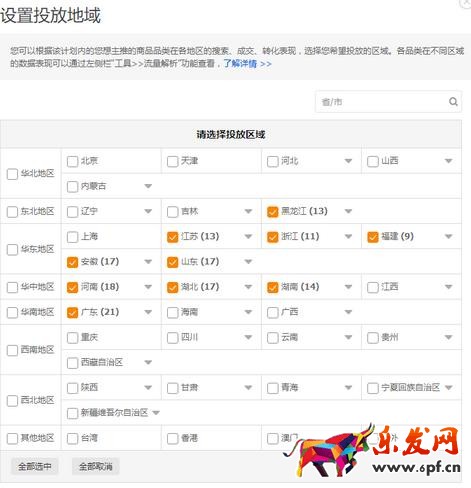Click the search magnifier icon
The image size is (471, 488).
coord(453,101)
